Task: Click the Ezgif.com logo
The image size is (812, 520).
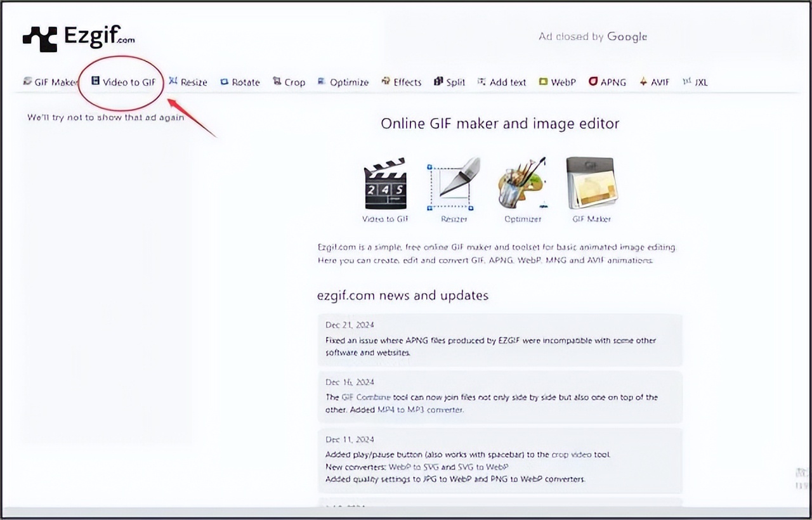Action: 79,37
